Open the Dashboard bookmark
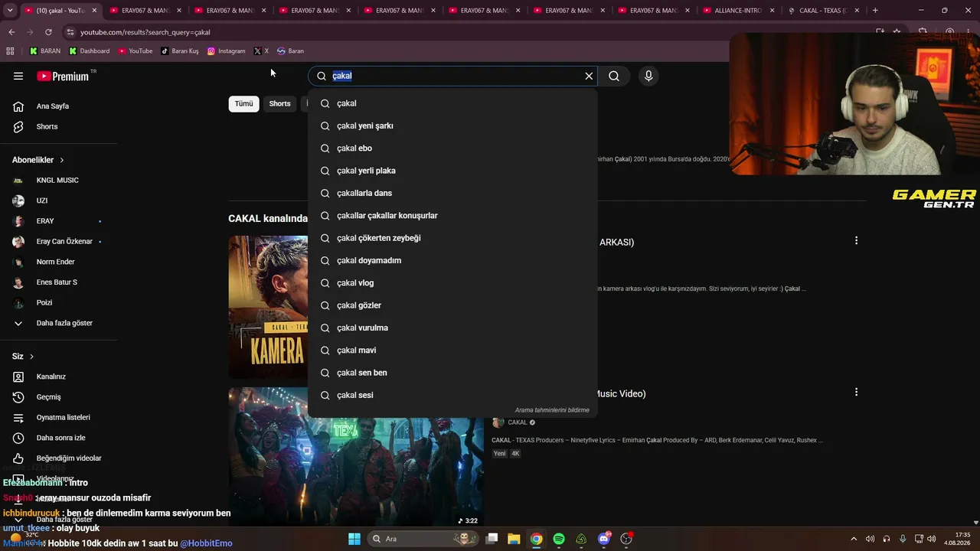 click(90, 51)
